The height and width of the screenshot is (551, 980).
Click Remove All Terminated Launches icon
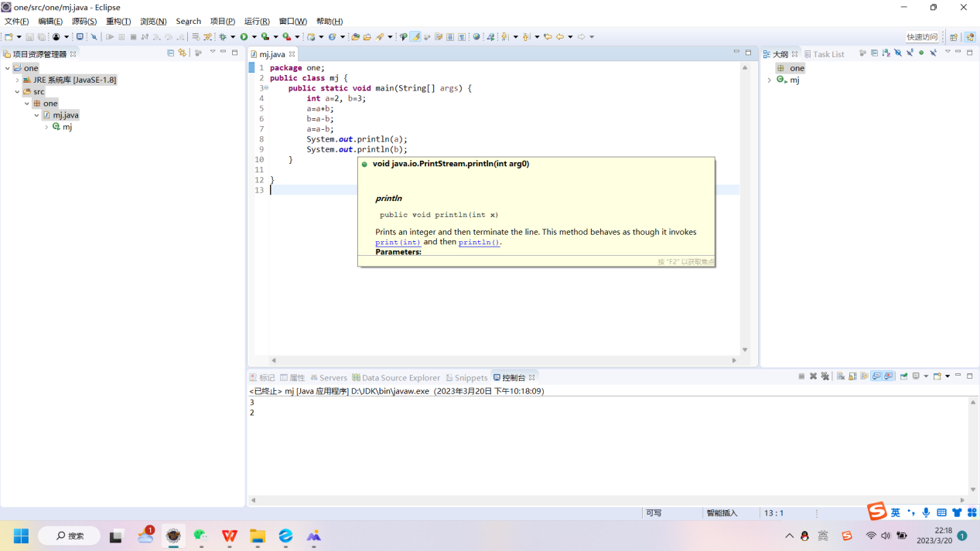tap(825, 376)
